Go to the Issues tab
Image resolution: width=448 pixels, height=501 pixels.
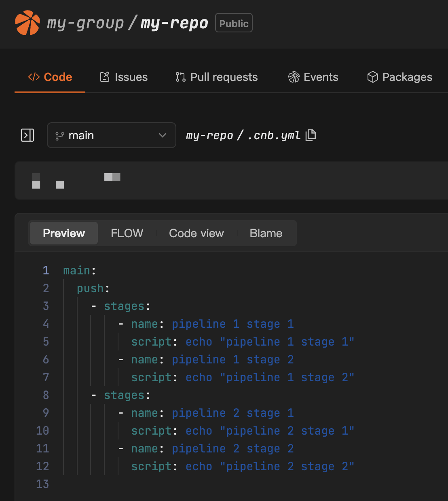click(124, 77)
